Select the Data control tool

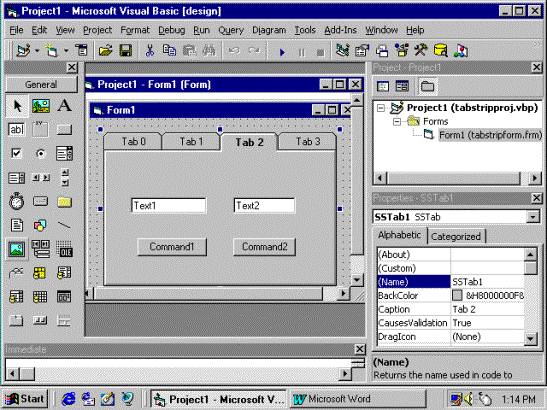[40, 249]
